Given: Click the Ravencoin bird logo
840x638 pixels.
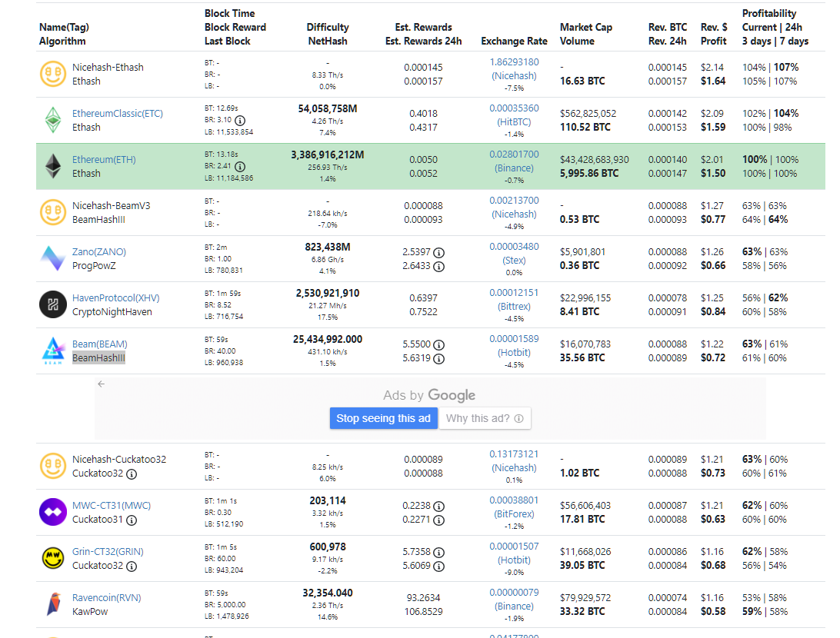Looking at the screenshot, I should coord(53,604).
